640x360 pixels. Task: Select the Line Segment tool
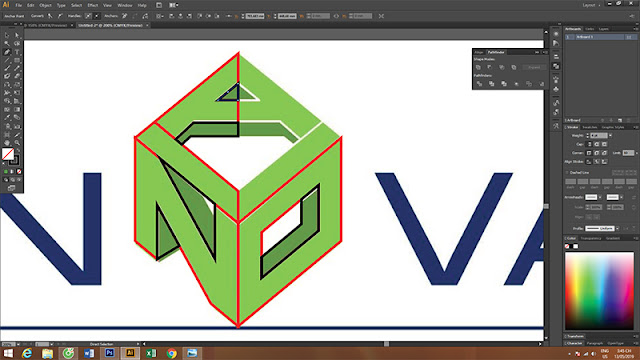pyautogui.click(x=7, y=60)
